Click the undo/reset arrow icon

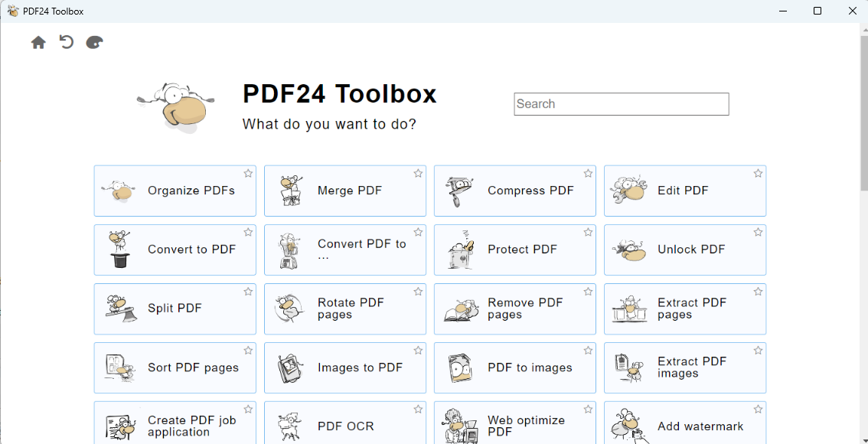(x=67, y=42)
